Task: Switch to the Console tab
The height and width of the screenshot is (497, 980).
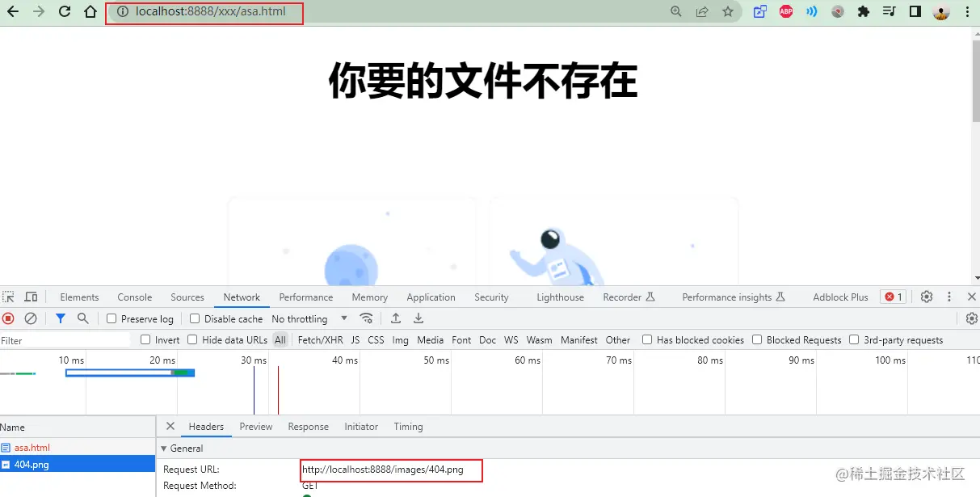Action: point(135,297)
